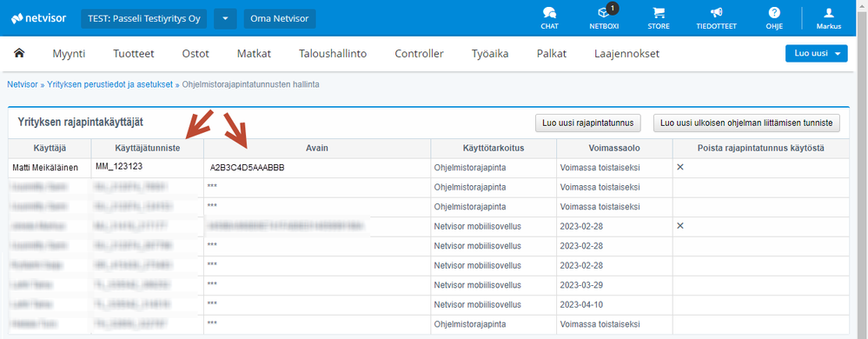Delete Matti Meikäläinen API key with X
Image resolution: width=868 pixels, height=339 pixels.
[680, 167]
